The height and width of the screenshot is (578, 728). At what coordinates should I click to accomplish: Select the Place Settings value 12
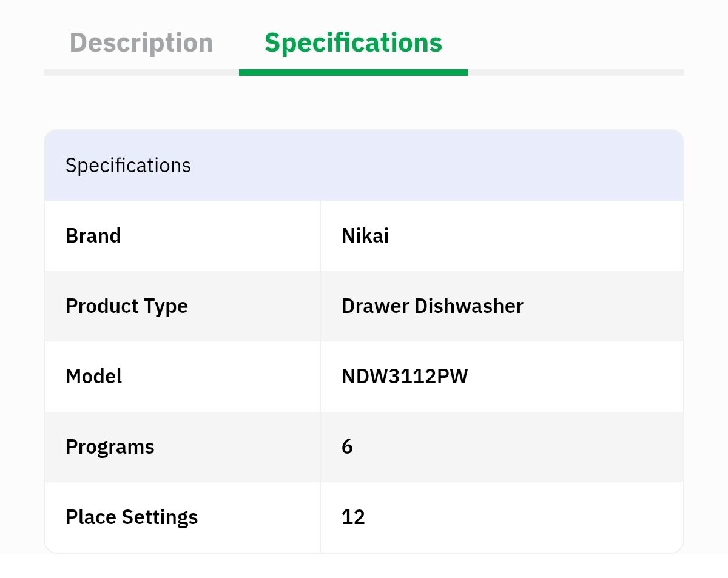tap(353, 517)
